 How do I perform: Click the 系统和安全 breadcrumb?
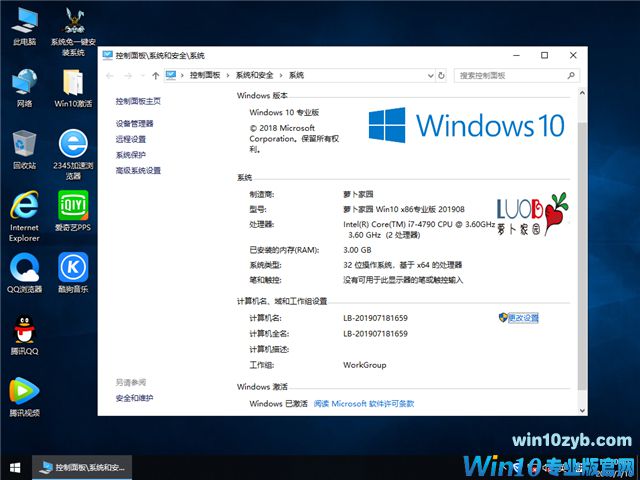[x=255, y=75]
